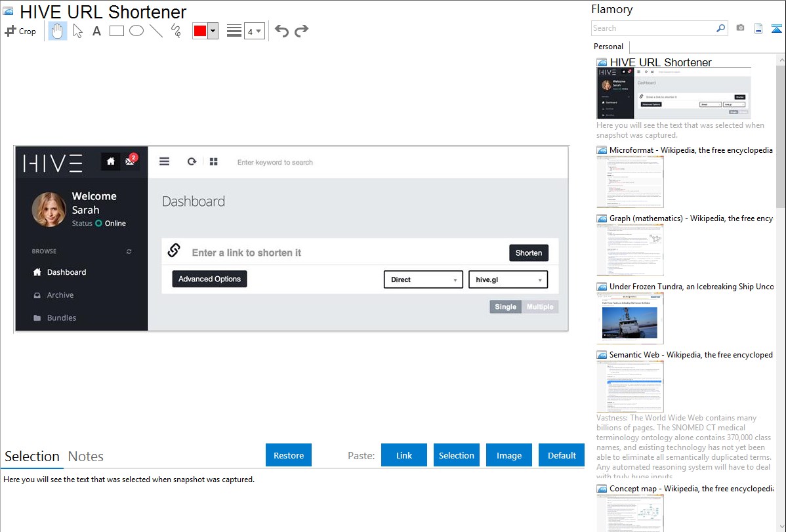786x532 pixels.
Task: Open the Graph (mathematics) snapshot thumbnail
Action: [x=630, y=250]
